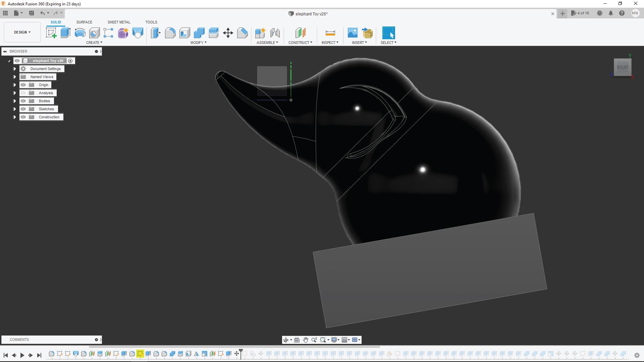Jump to timeline end
Viewport: 644px width, 362px height.
tap(39, 355)
